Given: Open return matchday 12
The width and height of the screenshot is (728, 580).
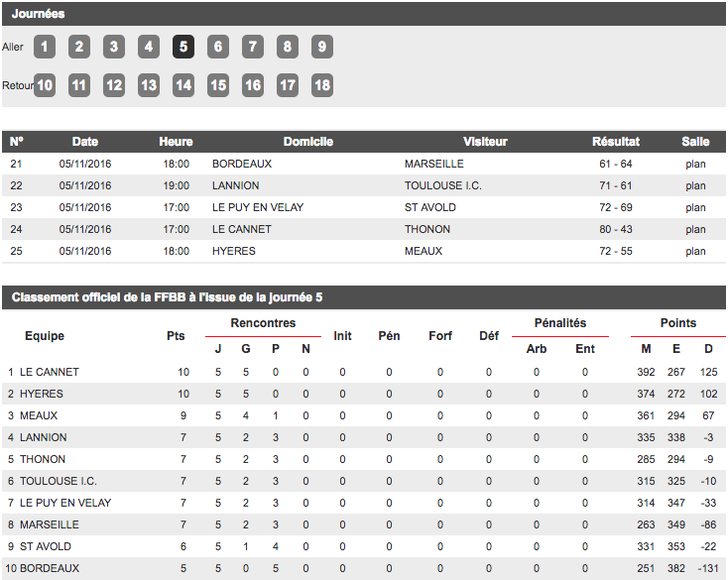Looking at the screenshot, I should (x=114, y=85).
